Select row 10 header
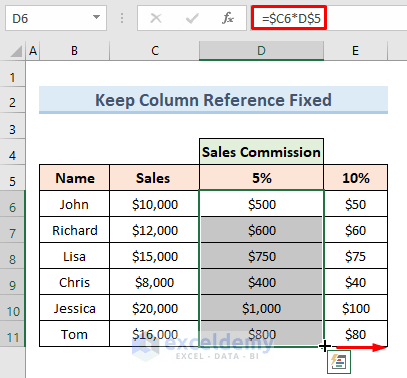 pos(13,308)
